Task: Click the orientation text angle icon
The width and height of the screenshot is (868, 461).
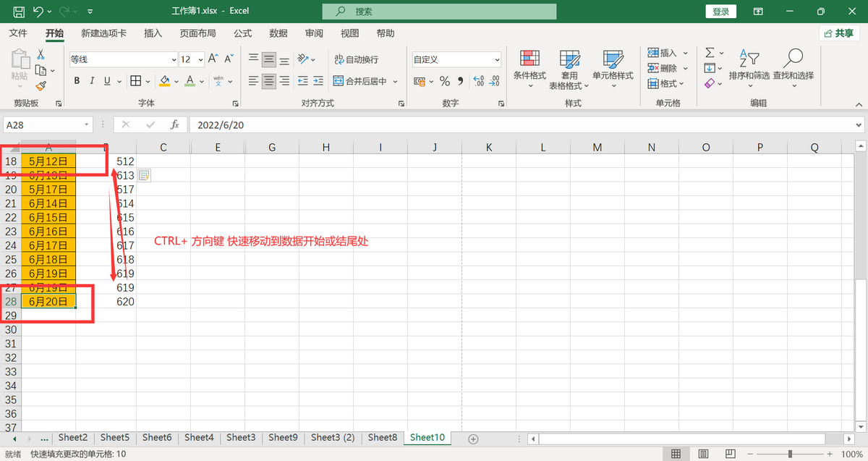Action: 304,59
